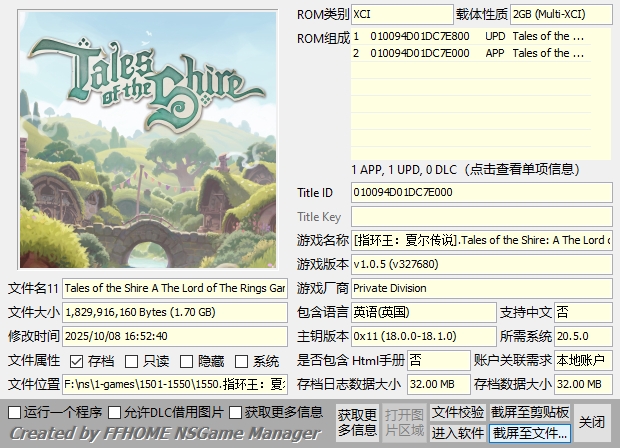Open the 点击查看单项信息 summary link

pyautogui.click(x=480, y=168)
